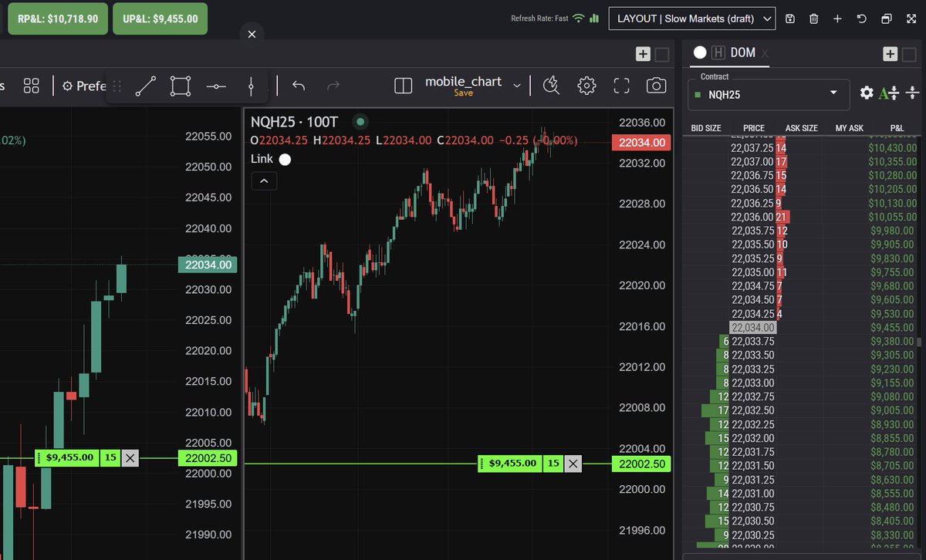Viewport: 926px width, 560px height.
Task: Open the NQH25 contract dropdown
Action: coord(769,93)
